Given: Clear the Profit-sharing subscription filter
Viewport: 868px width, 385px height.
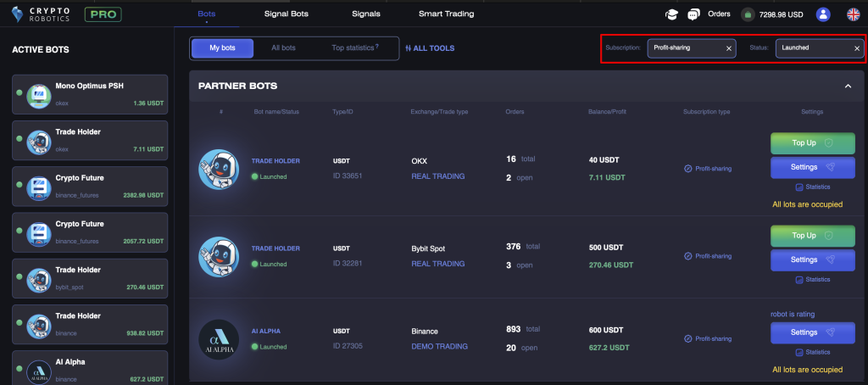Looking at the screenshot, I should pyautogui.click(x=728, y=48).
